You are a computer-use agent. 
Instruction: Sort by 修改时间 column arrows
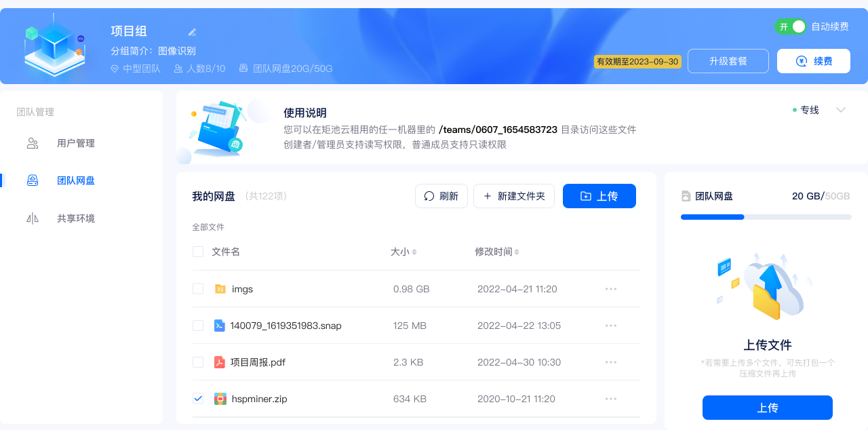click(517, 252)
